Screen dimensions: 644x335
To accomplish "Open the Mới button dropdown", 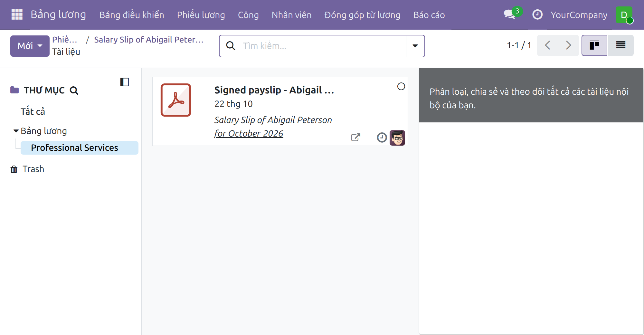I will click(x=30, y=46).
